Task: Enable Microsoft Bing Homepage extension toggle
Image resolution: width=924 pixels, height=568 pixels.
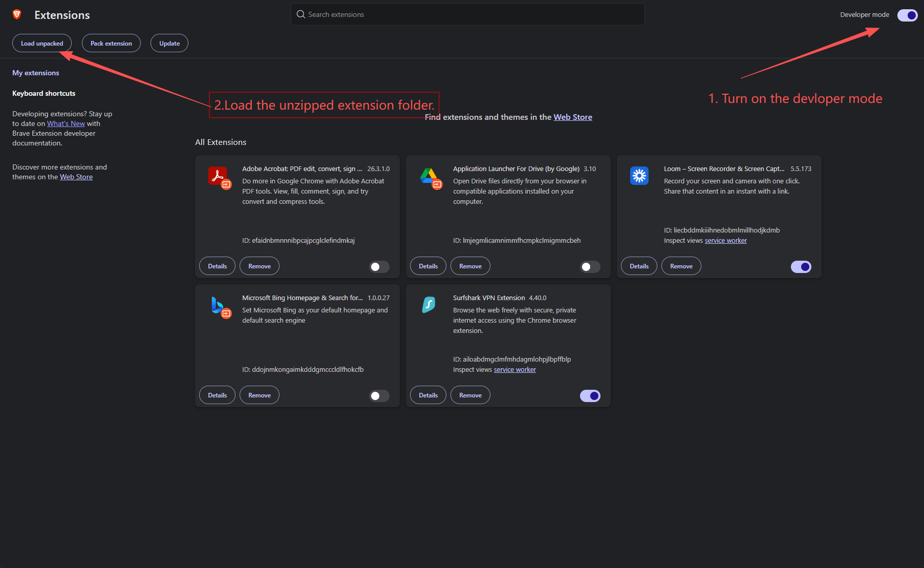Action: click(x=379, y=396)
